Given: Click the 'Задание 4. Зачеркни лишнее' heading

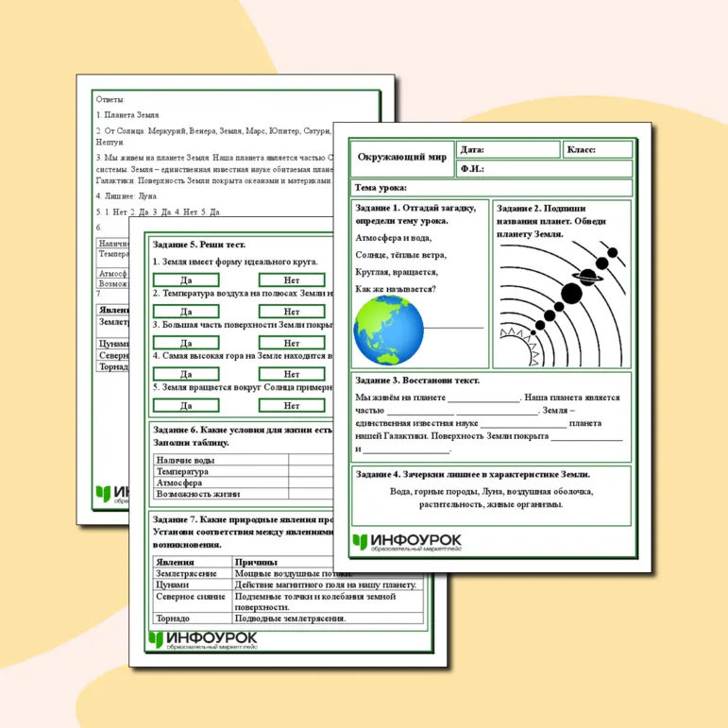Looking at the screenshot, I should pos(473,475).
